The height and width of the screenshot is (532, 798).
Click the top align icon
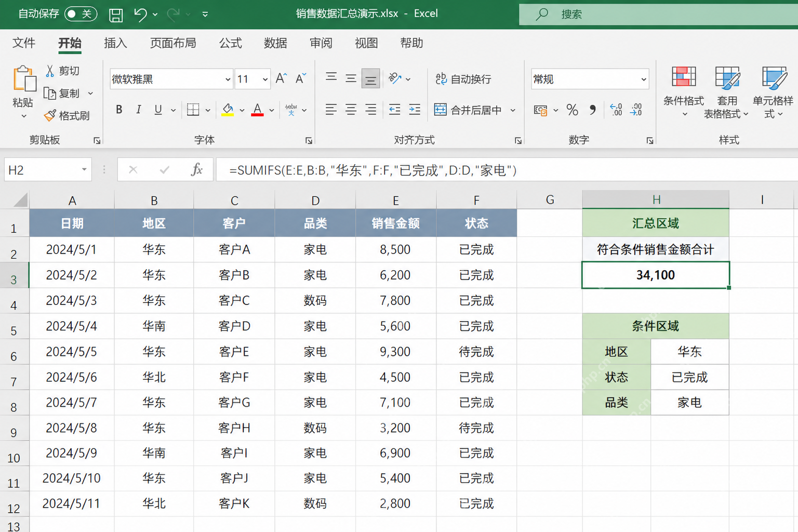[331, 78]
